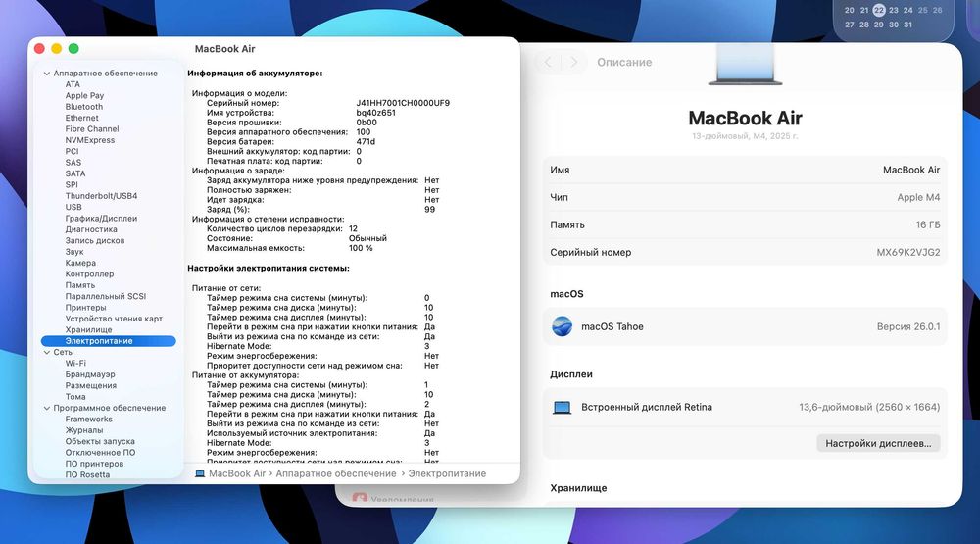This screenshot has height=544, width=980.
Task: Select Брандмауэр under Сеть
Action: pos(90,374)
